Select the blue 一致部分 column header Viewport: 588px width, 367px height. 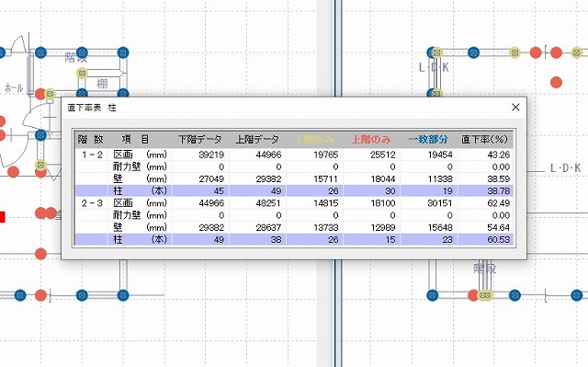click(x=429, y=140)
